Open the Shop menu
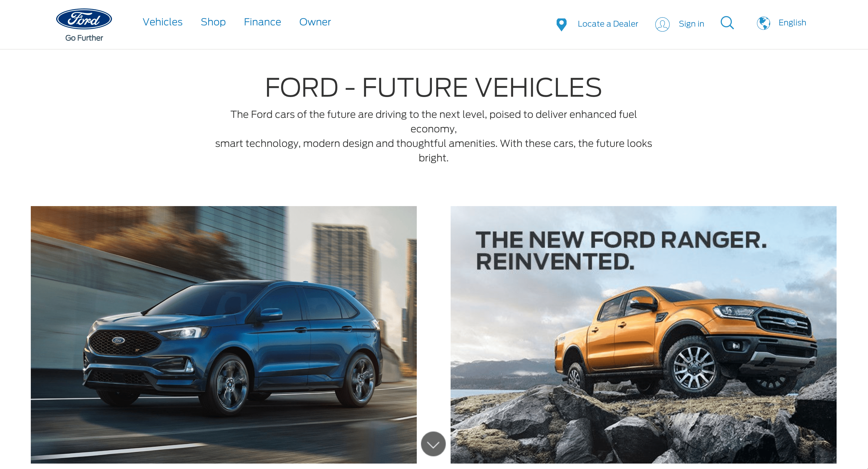Screen dimensions: 868x469 pos(213,22)
